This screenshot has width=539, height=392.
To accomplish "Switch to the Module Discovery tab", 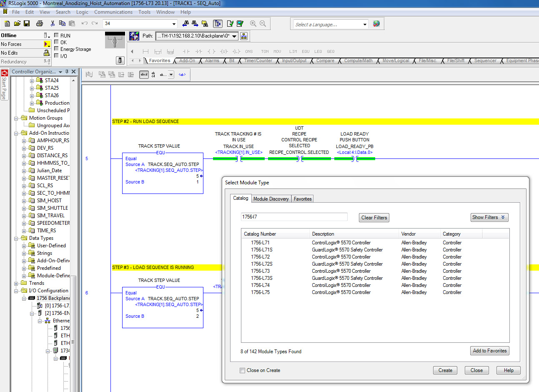I will pyautogui.click(x=271, y=199).
